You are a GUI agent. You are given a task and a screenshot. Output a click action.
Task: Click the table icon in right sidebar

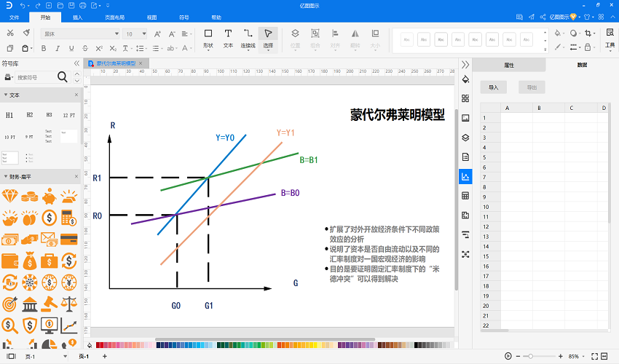pos(465,196)
